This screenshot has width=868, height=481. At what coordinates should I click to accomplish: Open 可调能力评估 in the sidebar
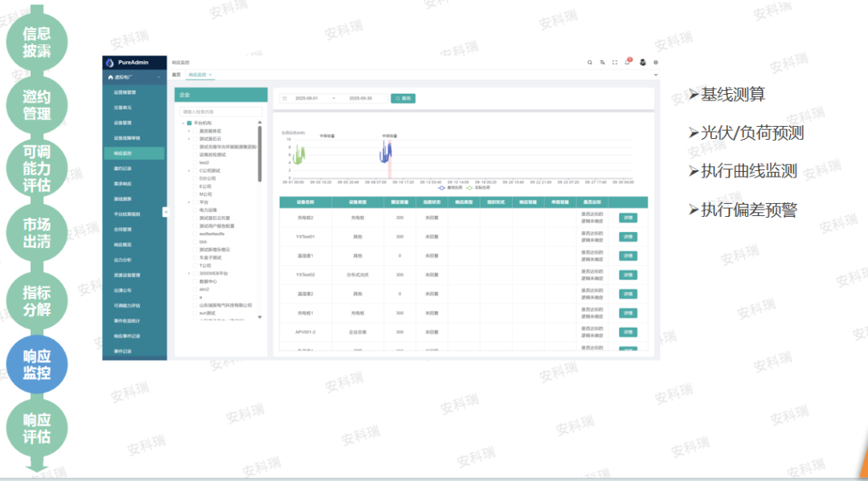pos(134,306)
